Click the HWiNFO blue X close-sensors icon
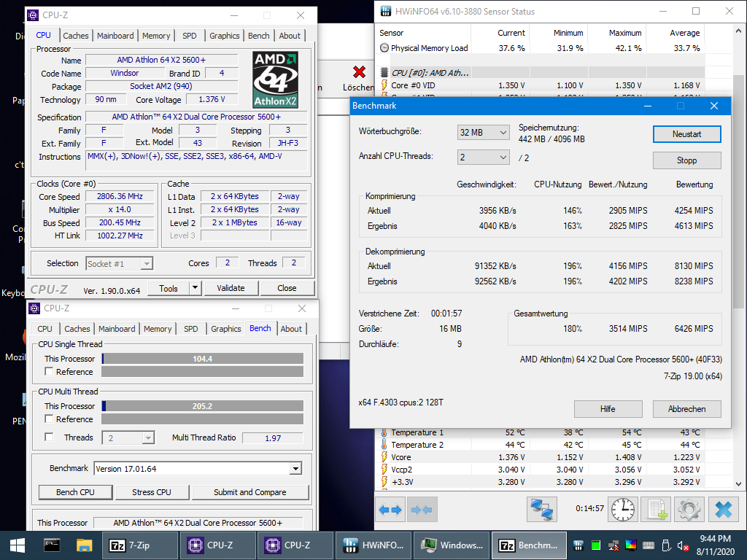 click(723, 510)
